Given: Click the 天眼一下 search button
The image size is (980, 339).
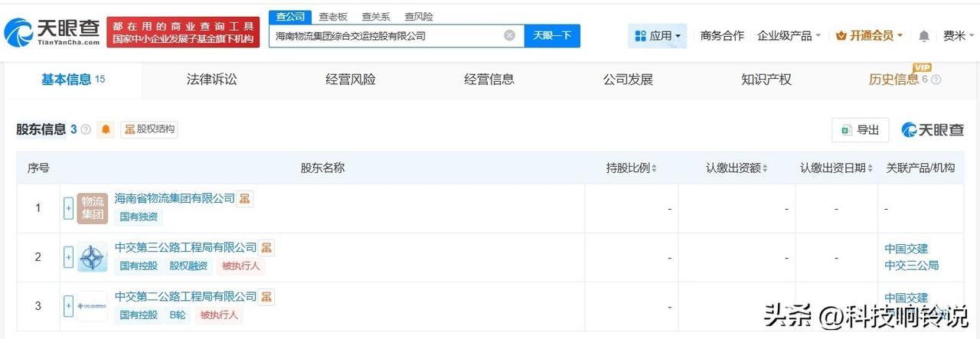Looking at the screenshot, I should point(552,35).
